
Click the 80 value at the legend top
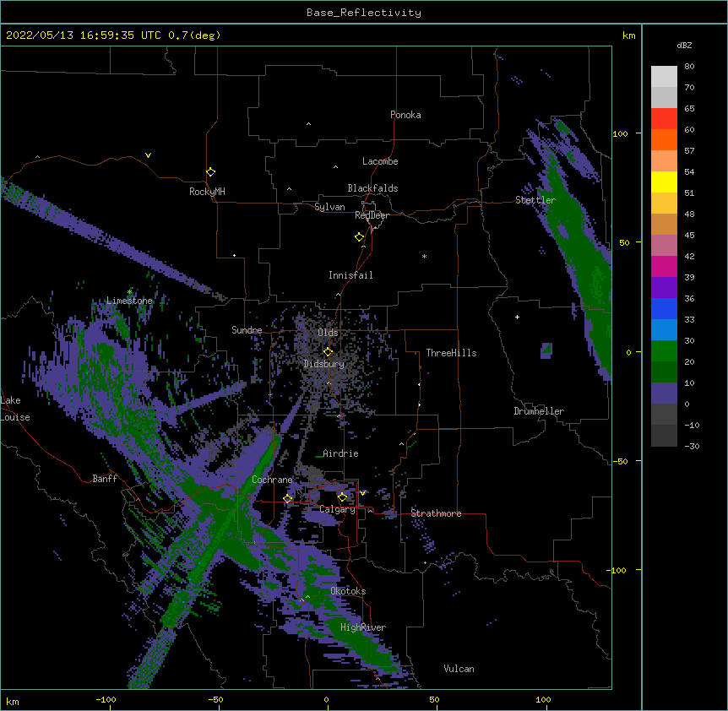[x=689, y=67]
